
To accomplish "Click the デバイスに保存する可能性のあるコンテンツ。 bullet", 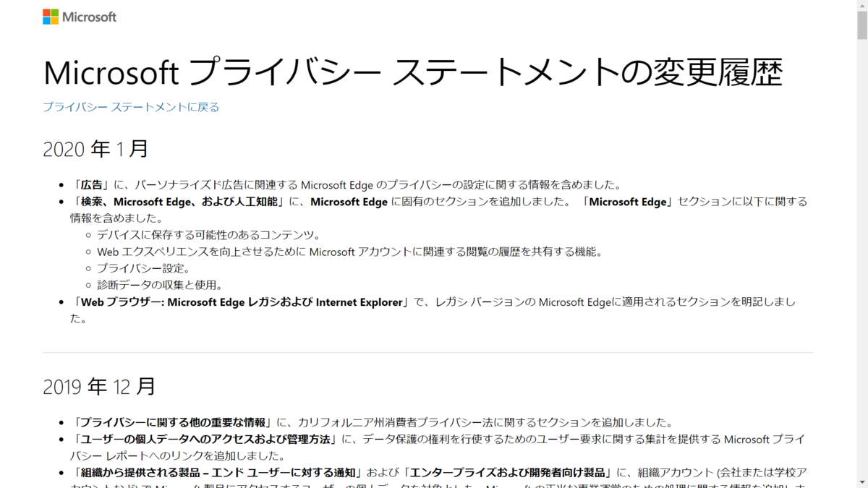I will click(x=208, y=235).
